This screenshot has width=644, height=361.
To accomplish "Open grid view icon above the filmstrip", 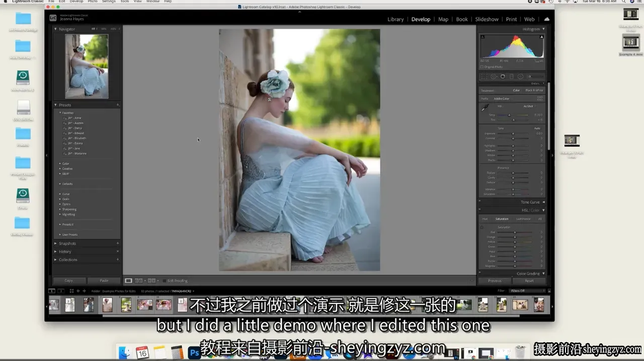I will (71, 291).
